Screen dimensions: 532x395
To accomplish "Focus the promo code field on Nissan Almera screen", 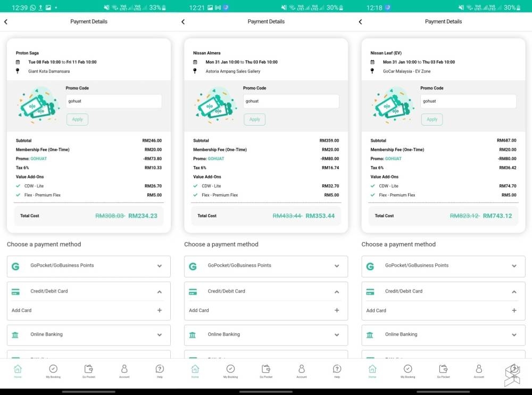I will (291, 101).
